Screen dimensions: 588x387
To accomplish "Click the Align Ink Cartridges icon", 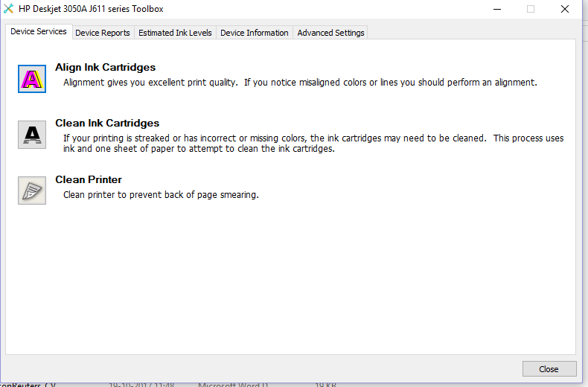I will (32, 78).
